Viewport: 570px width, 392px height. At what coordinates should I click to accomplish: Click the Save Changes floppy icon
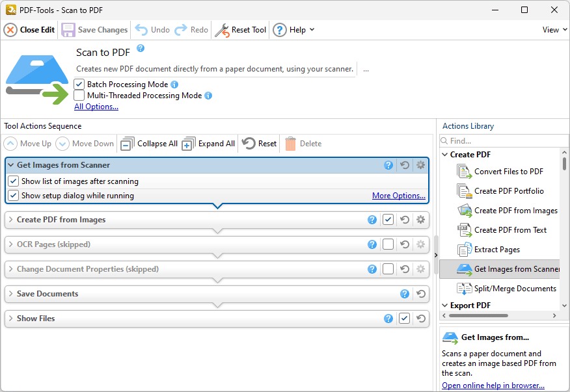point(68,30)
